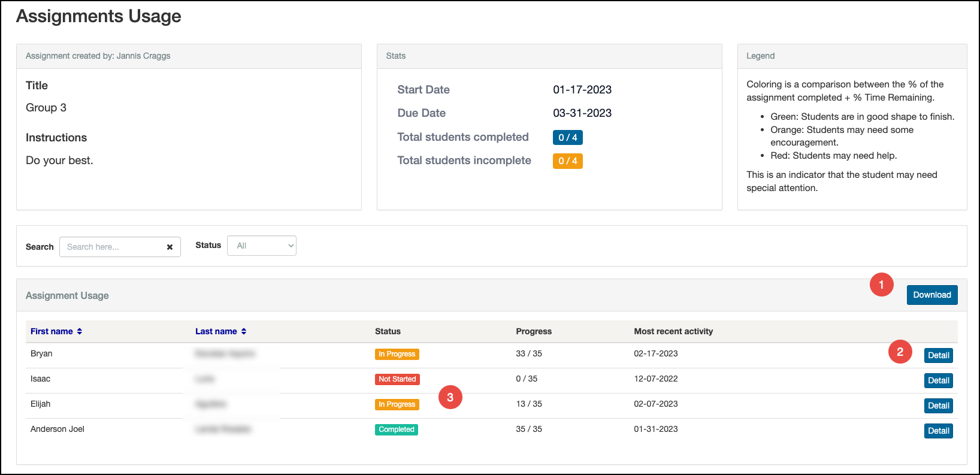Sort by Last name arrows icon

coord(244,331)
